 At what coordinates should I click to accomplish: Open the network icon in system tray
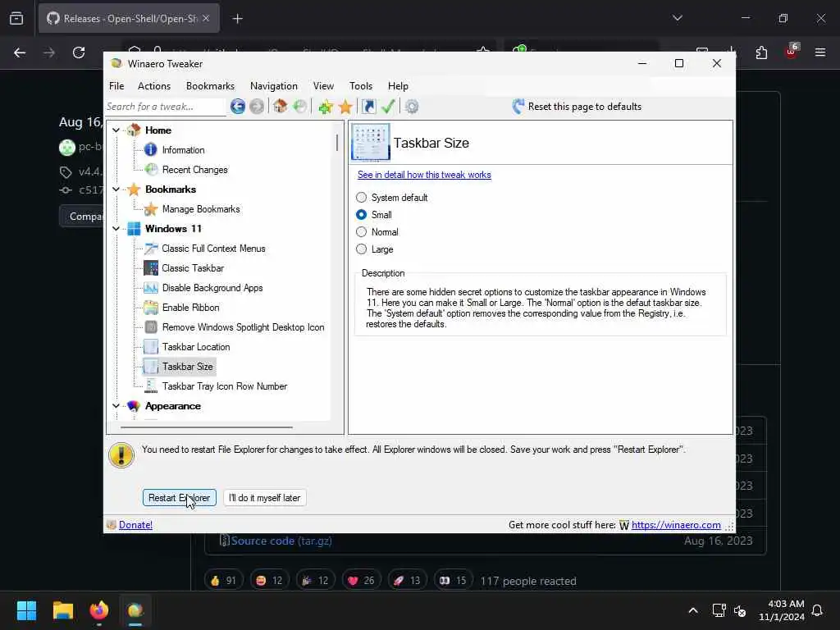coord(719,610)
